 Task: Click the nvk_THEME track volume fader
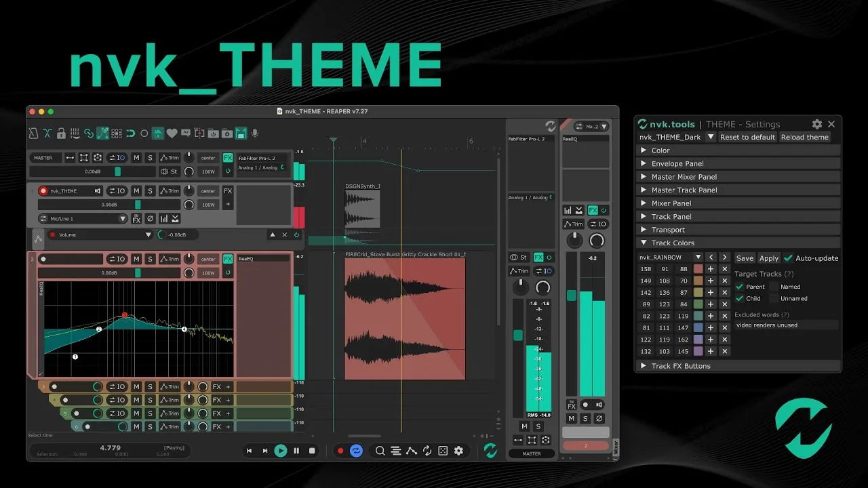138,205
